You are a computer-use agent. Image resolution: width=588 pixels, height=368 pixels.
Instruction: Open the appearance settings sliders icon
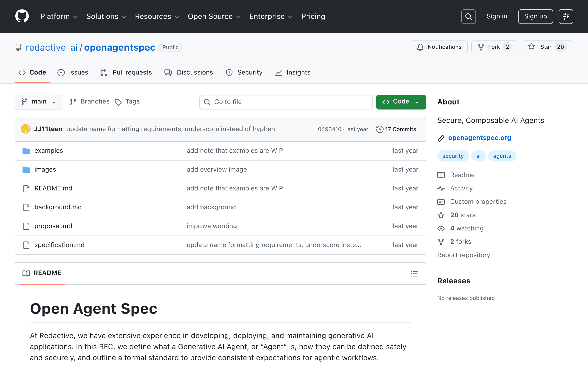[566, 16]
